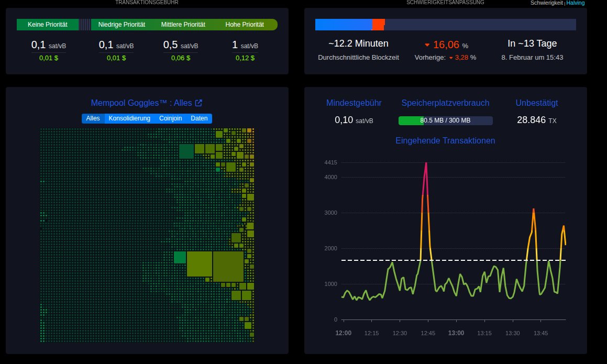Click the 0,5 sat/vB medium priority fee
The width and height of the screenshot is (607, 364).
tap(181, 45)
